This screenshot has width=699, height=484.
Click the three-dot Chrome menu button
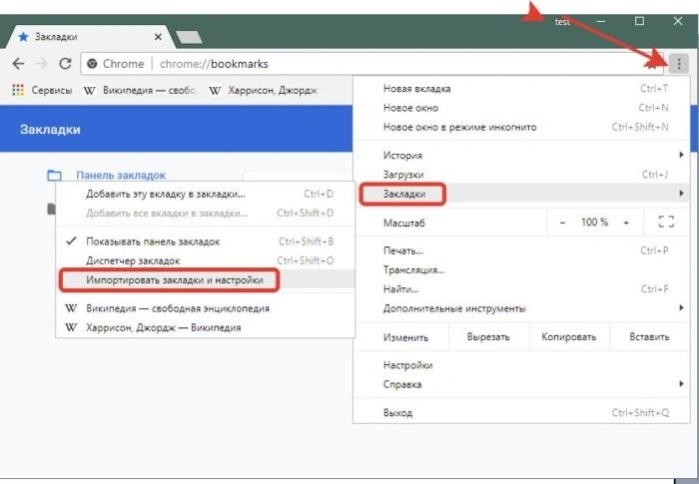click(x=678, y=64)
